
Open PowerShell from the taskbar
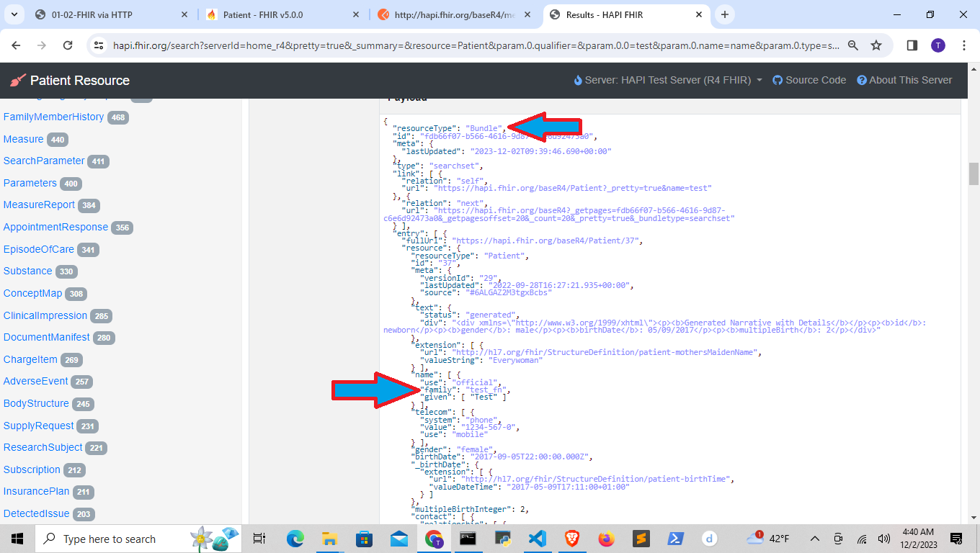click(x=676, y=538)
